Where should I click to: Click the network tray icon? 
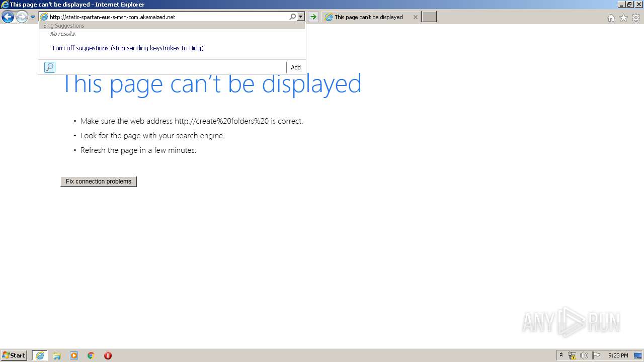tap(572, 355)
